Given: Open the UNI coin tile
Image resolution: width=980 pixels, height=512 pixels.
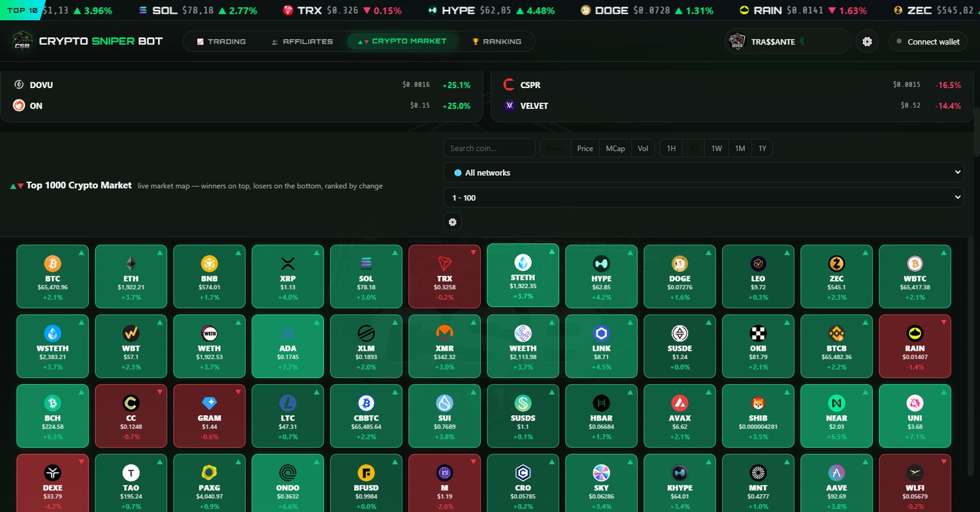Looking at the screenshot, I should tap(915, 416).
